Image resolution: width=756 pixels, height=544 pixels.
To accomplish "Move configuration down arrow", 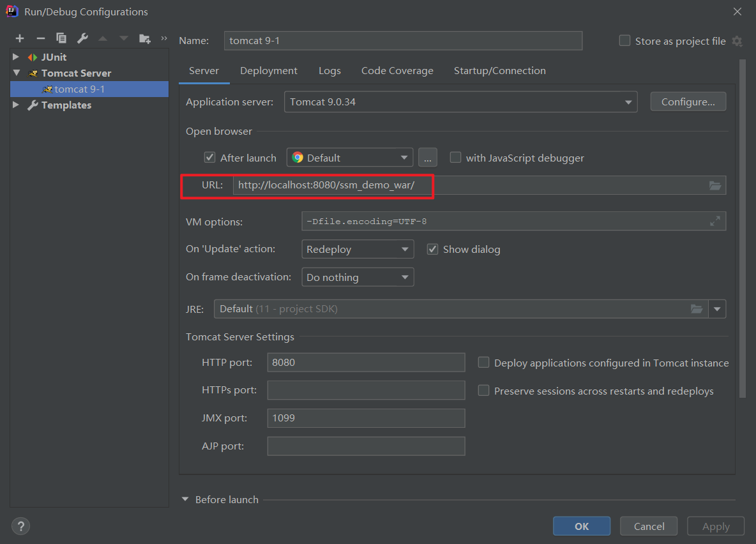I will [124, 38].
